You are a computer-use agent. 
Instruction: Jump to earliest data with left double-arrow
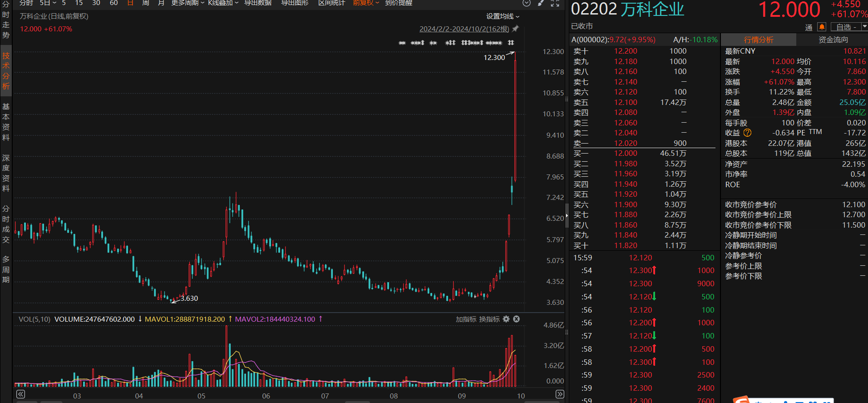coord(20,394)
